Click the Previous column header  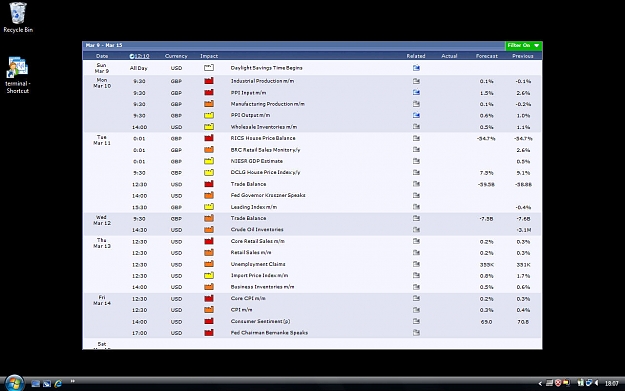tap(523, 56)
